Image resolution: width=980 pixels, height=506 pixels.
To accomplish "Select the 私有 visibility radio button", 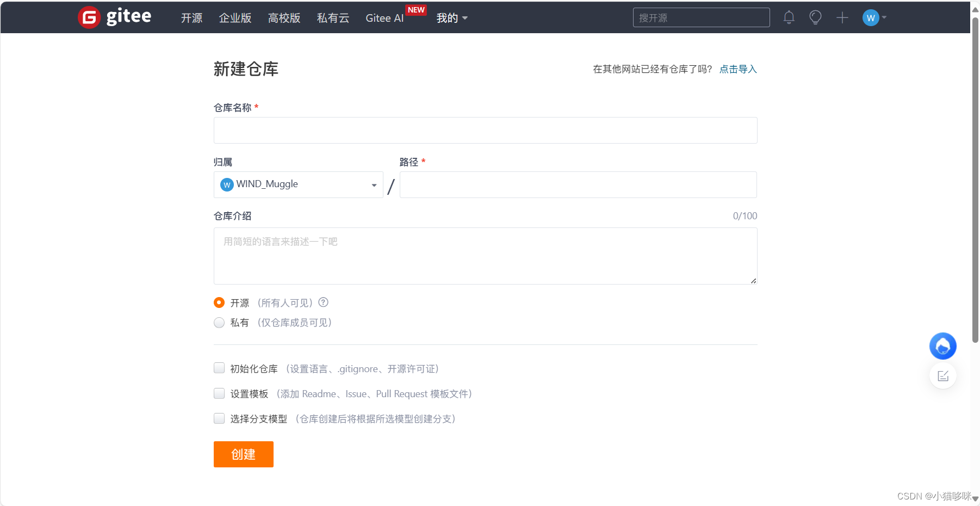I will point(219,322).
